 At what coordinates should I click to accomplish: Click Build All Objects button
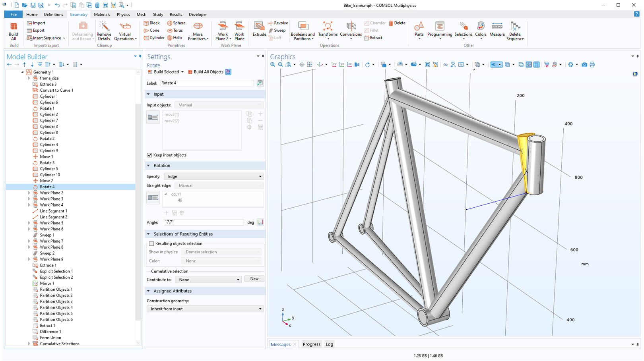coord(206,72)
